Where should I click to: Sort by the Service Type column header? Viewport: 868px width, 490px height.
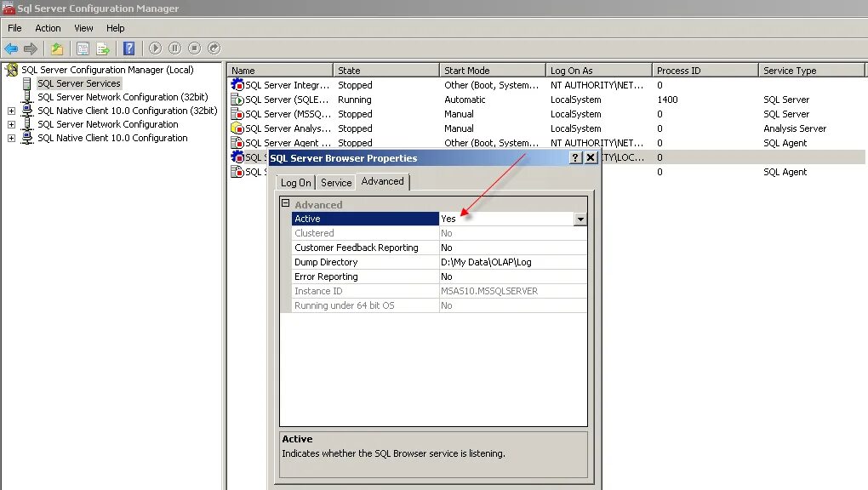812,71
